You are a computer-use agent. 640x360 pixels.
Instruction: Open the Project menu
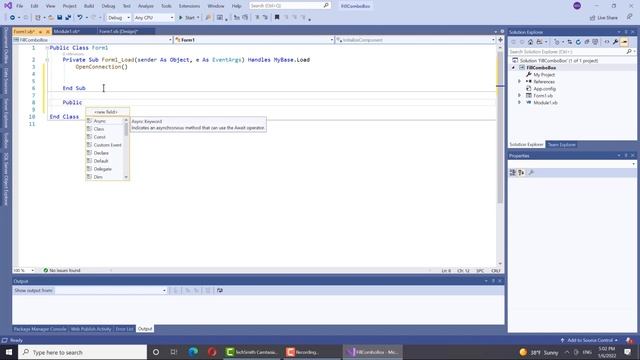(69, 6)
